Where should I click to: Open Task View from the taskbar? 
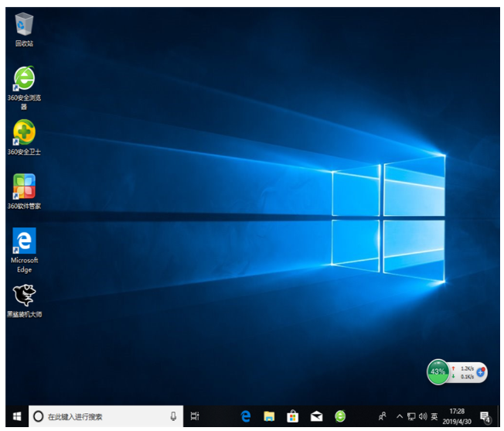(x=195, y=416)
